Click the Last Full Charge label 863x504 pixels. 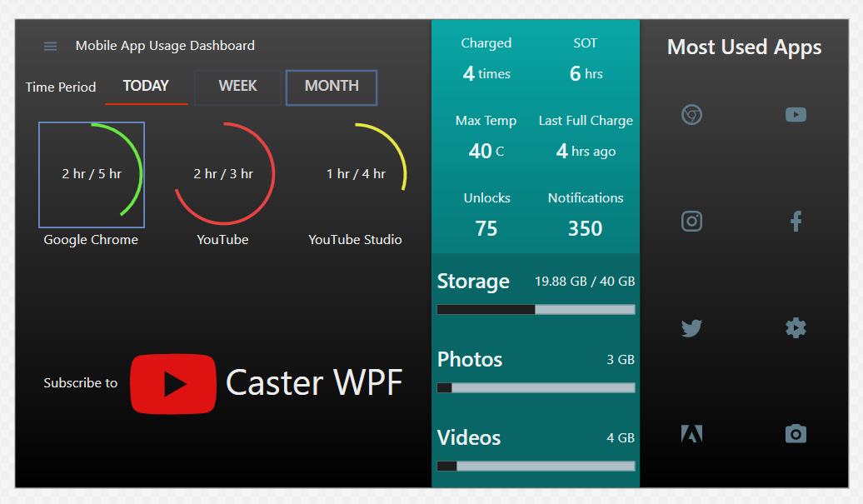pos(586,121)
